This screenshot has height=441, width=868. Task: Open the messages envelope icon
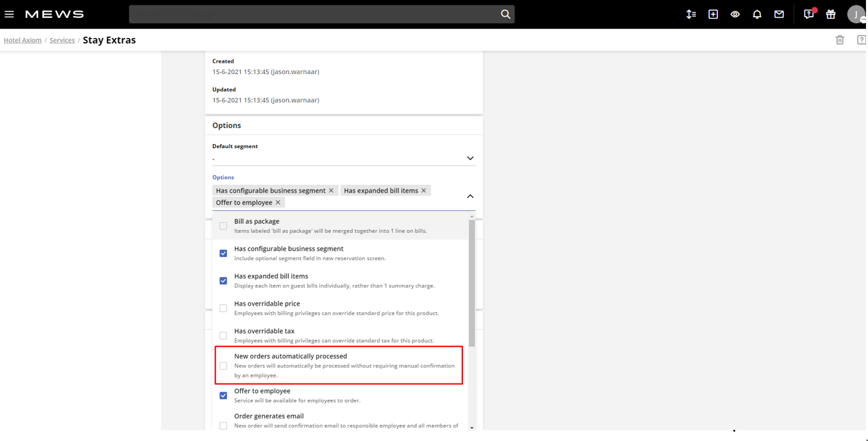[779, 13]
